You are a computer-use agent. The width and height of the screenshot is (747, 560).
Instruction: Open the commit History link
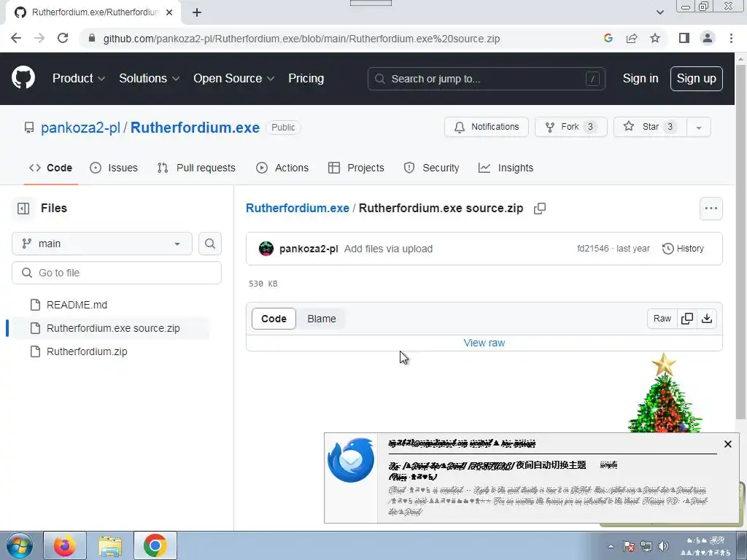pos(683,249)
